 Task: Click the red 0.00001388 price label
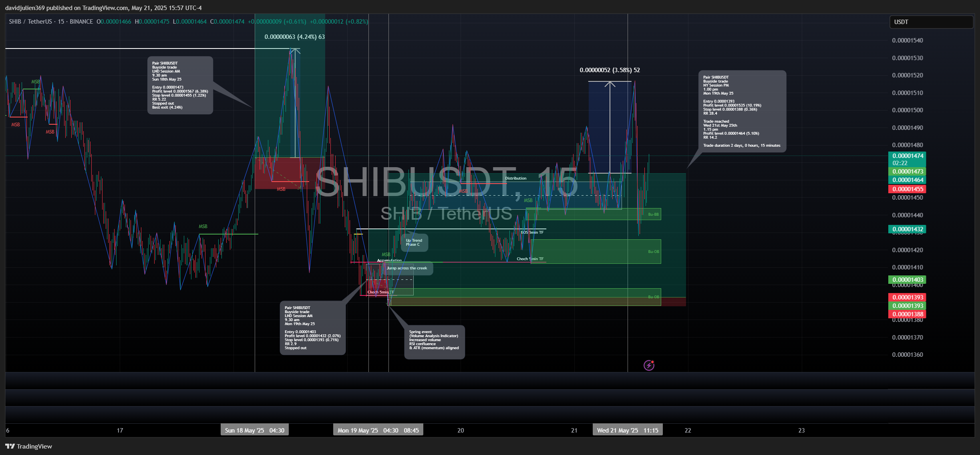(907, 314)
